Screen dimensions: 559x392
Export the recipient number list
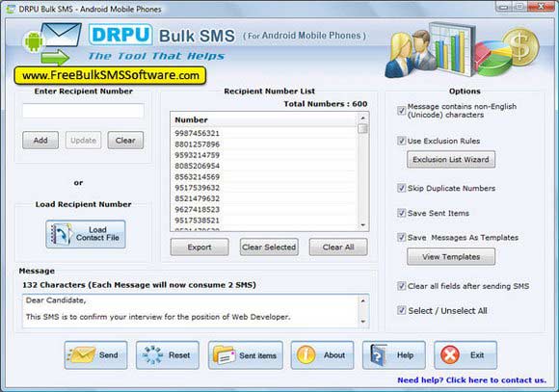pos(200,247)
